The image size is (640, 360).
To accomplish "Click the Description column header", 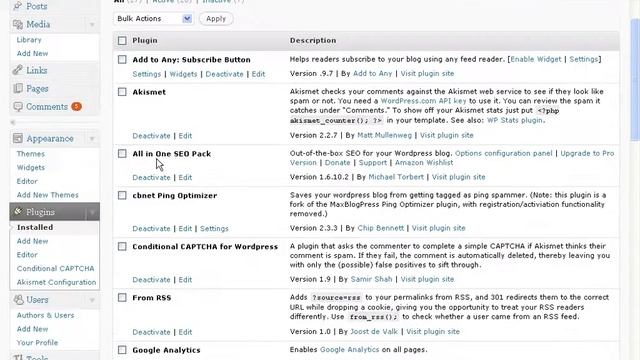I will pos(313,40).
